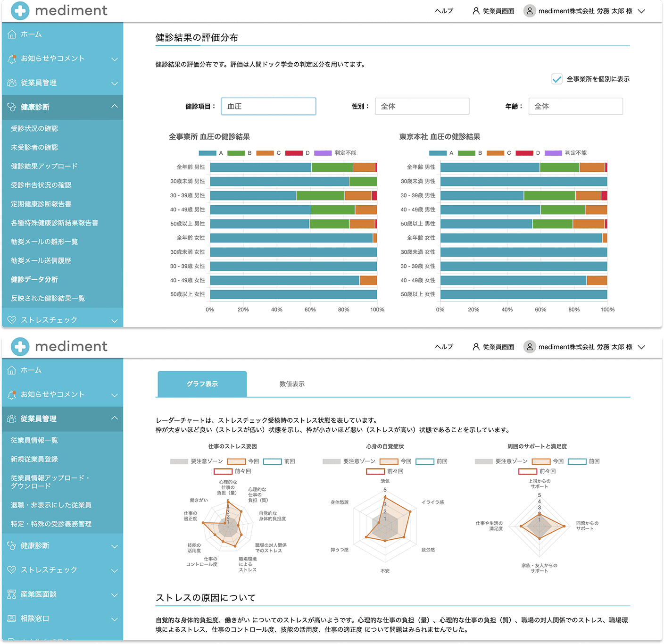
Task: Click the 産業医面談 icon in the bottom sidebar
Action: click(x=12, y=594)
